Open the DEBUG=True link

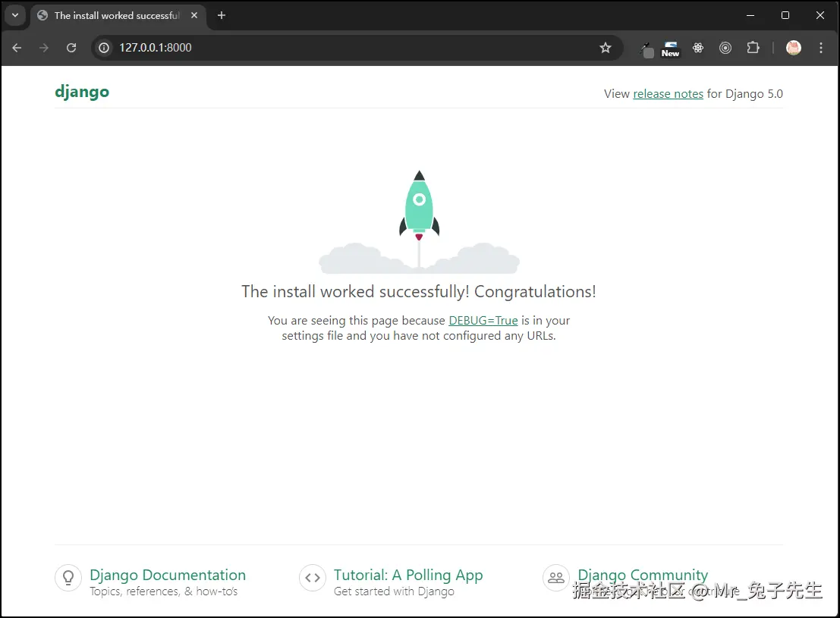point(483,320)
